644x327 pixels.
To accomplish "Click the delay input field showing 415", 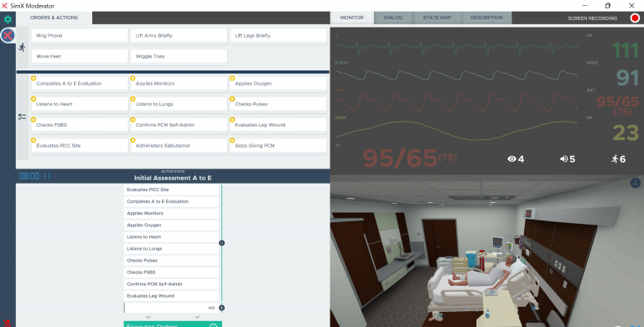I will coord(171,308).
